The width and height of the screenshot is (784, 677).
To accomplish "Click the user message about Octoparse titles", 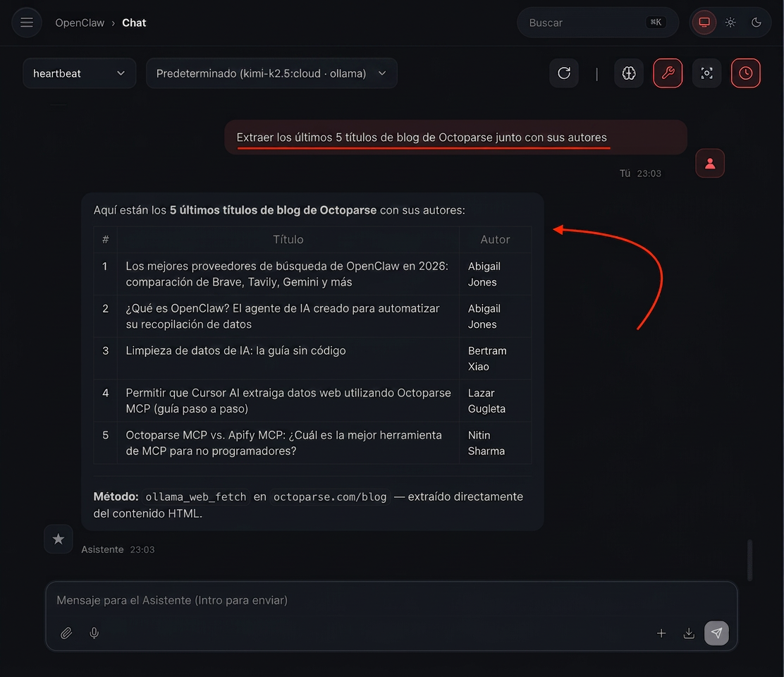I will click(x=455, y=138).
